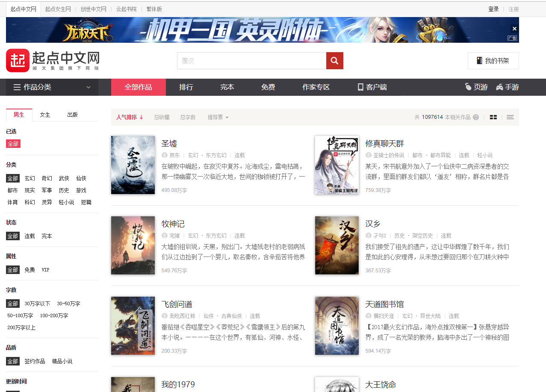This screenshot has width=546, height=392.
Task: Filter quality by 精品小说
Action: (x=62, y=361)
